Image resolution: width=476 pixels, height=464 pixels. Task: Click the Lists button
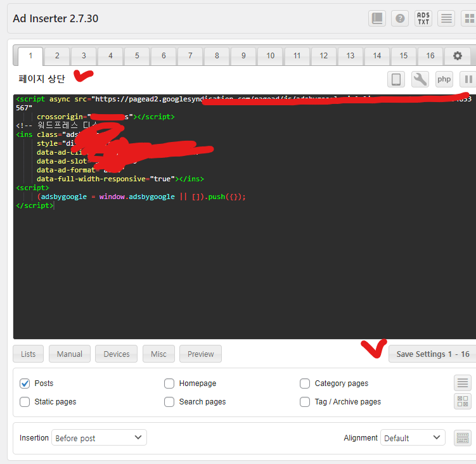coord(29,354)
